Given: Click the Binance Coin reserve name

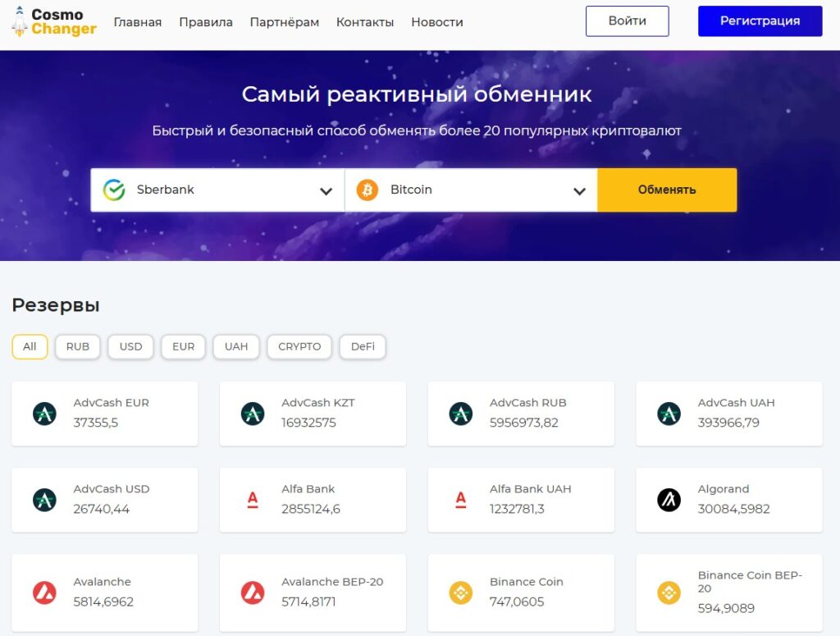Looking at the screenshot, I should click(526, 582).
